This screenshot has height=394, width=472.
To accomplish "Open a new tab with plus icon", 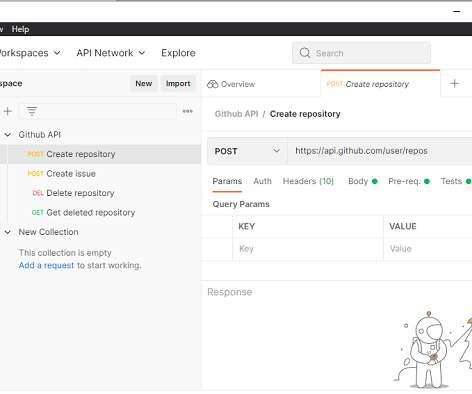I will [x=455, y=83].
